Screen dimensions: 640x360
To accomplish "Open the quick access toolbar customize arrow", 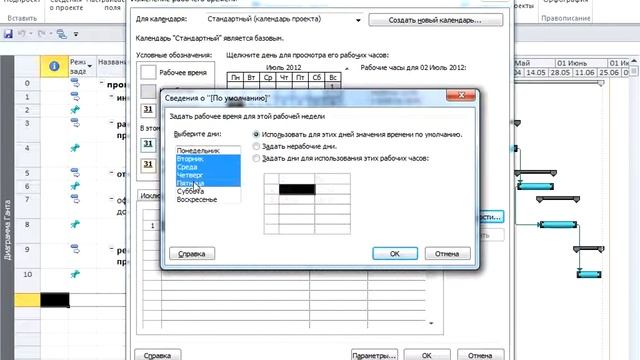I will tap(76, 34).
